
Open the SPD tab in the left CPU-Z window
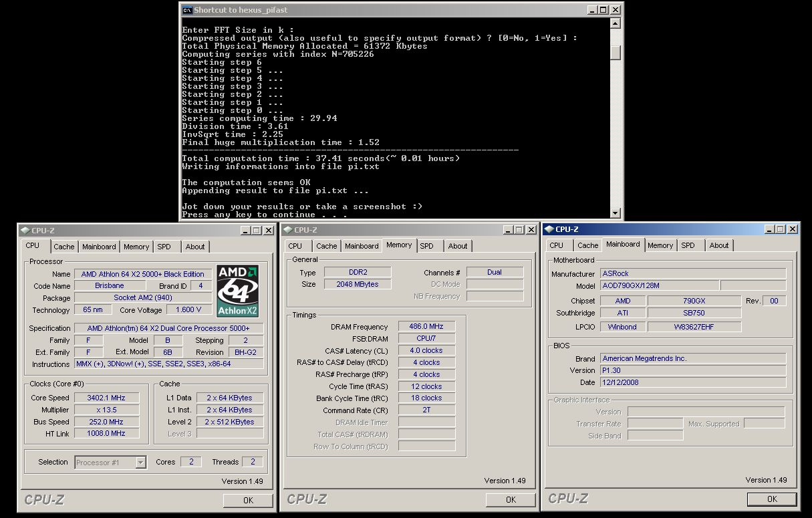[x=164, y=247]
